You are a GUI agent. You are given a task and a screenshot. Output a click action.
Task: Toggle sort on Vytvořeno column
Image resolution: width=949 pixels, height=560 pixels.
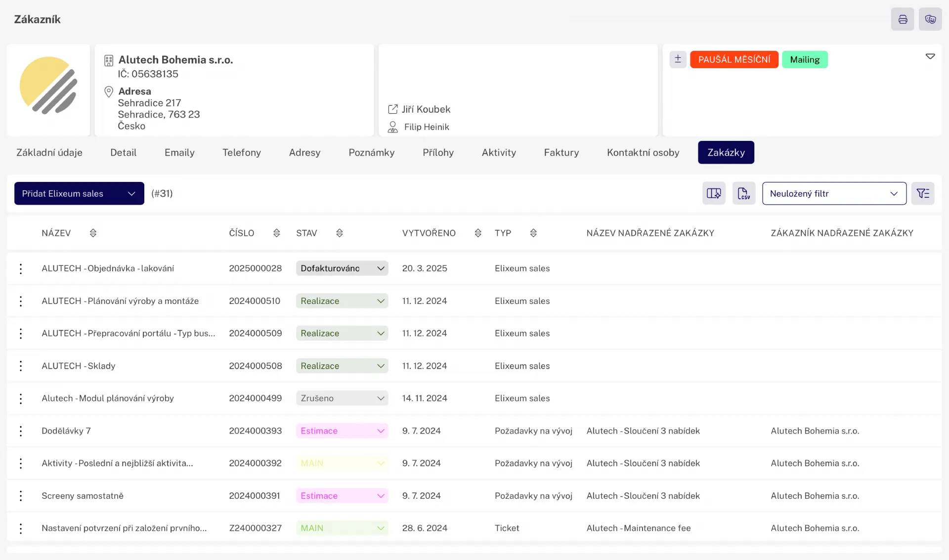point(477,233)
